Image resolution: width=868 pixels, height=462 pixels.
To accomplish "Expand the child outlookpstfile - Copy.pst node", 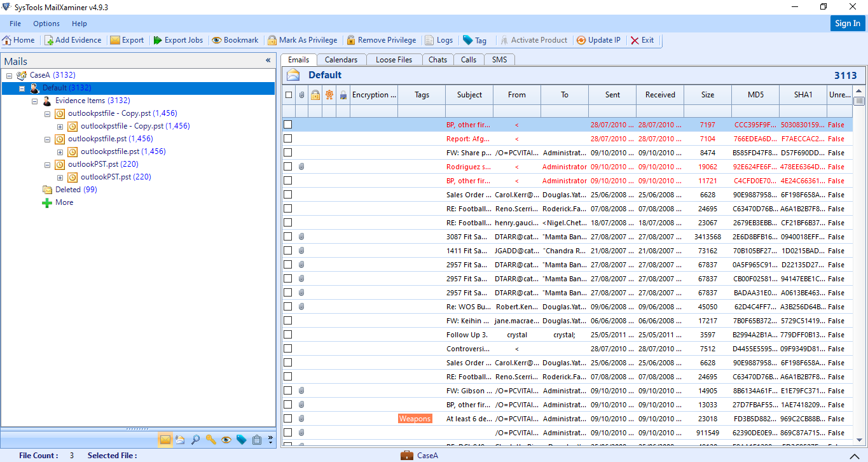I will pyautogui.click(x=60, y=126).
